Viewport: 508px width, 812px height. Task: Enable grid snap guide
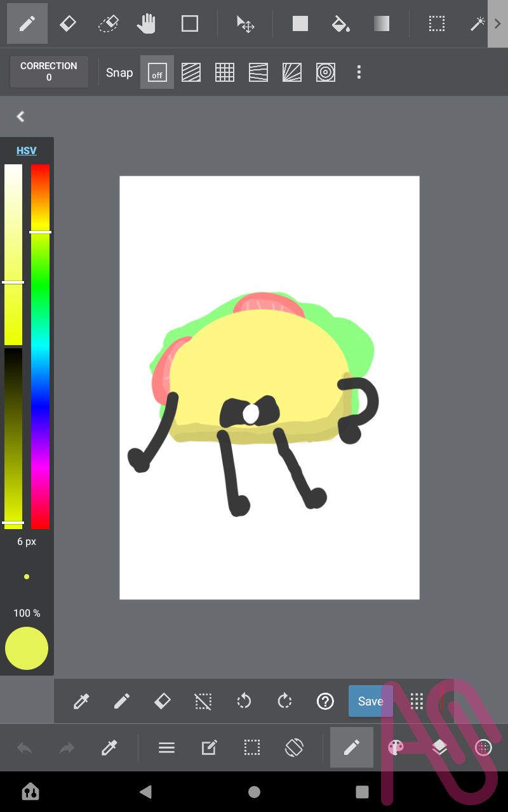pyautogui.click(x=225, y=72)
